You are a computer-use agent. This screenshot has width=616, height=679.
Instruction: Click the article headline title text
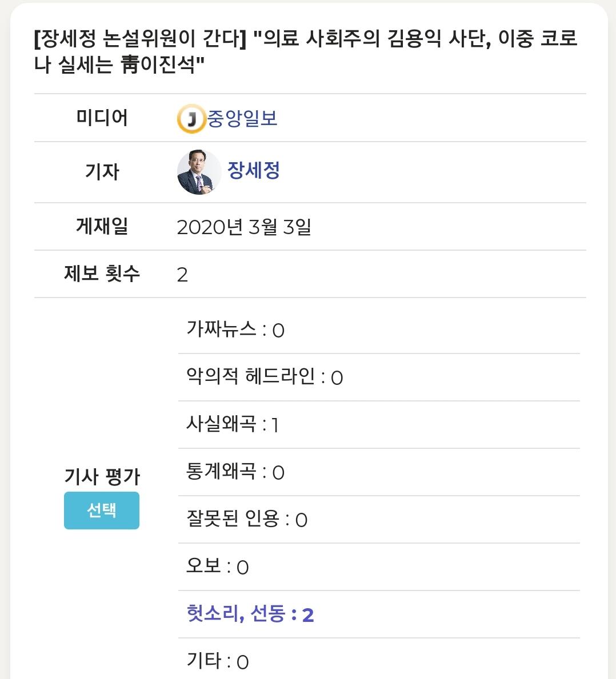(305, 51)
